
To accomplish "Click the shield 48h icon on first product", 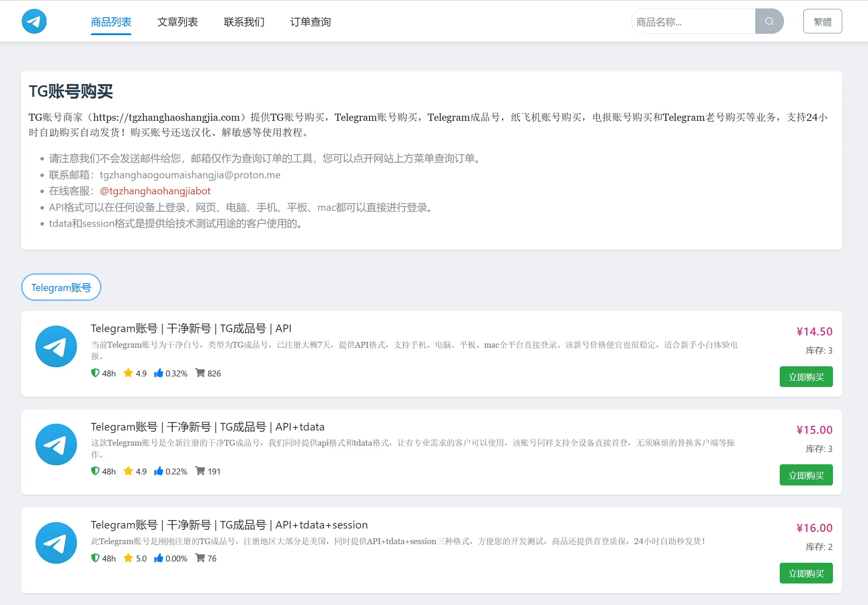I will pyautogui.click(x=95, y=373).
